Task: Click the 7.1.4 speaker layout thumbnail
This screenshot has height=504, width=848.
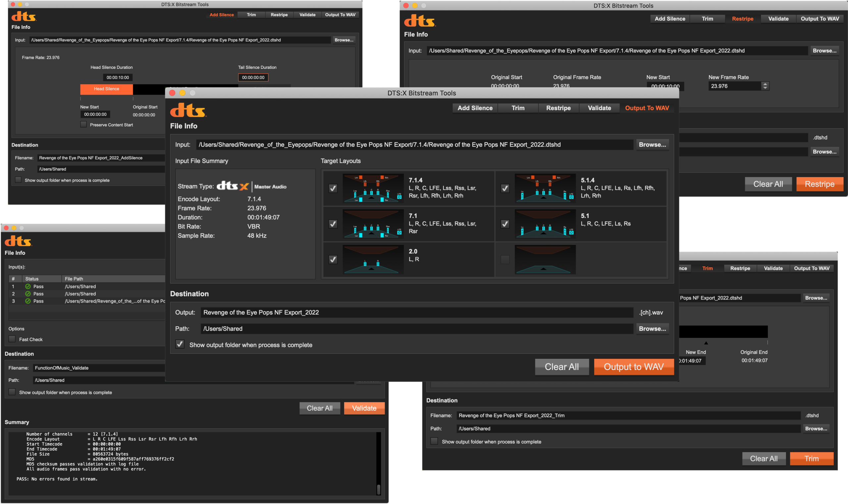Action: [x=373, y=188]
